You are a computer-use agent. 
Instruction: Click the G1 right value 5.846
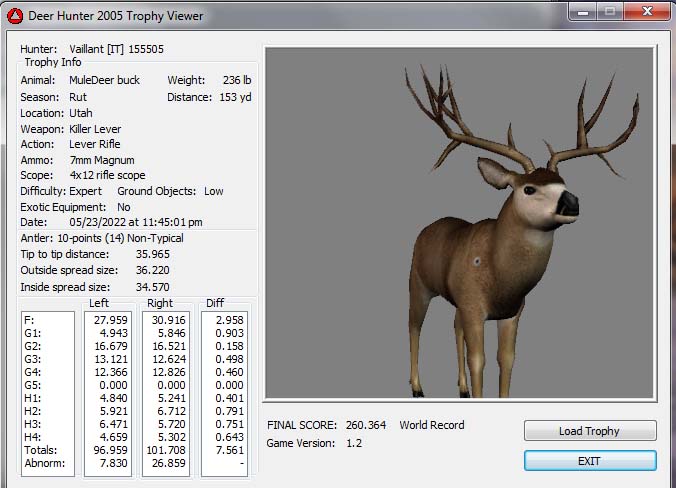coord(172,333)
